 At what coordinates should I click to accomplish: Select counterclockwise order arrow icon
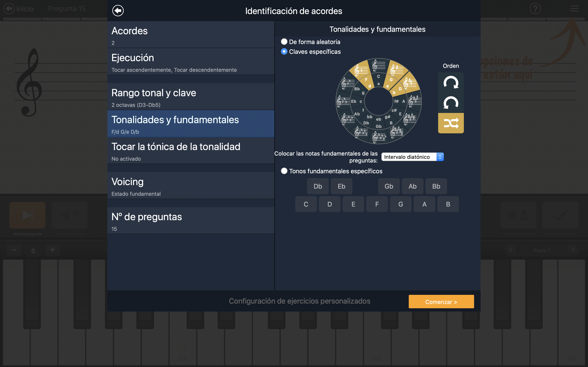(451, 103)
